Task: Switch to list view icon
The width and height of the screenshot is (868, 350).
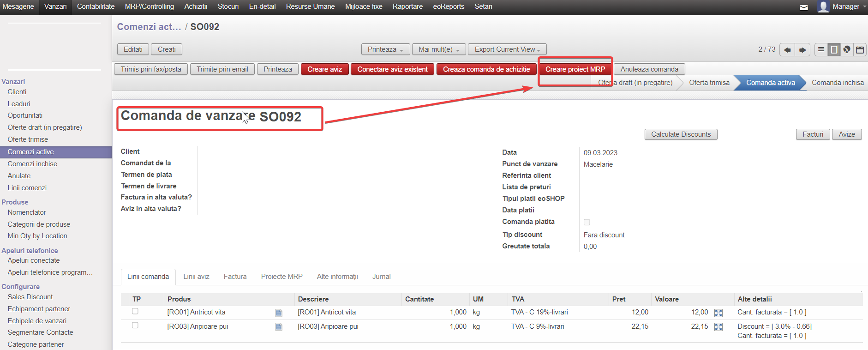Action: pyautogui.click(x=821, y=49)
